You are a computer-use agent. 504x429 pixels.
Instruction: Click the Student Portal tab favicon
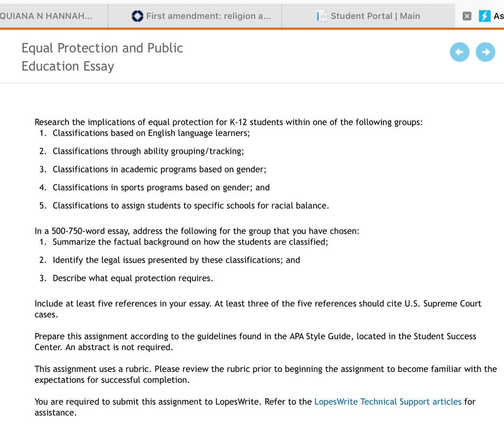click(x=322, y=16)
